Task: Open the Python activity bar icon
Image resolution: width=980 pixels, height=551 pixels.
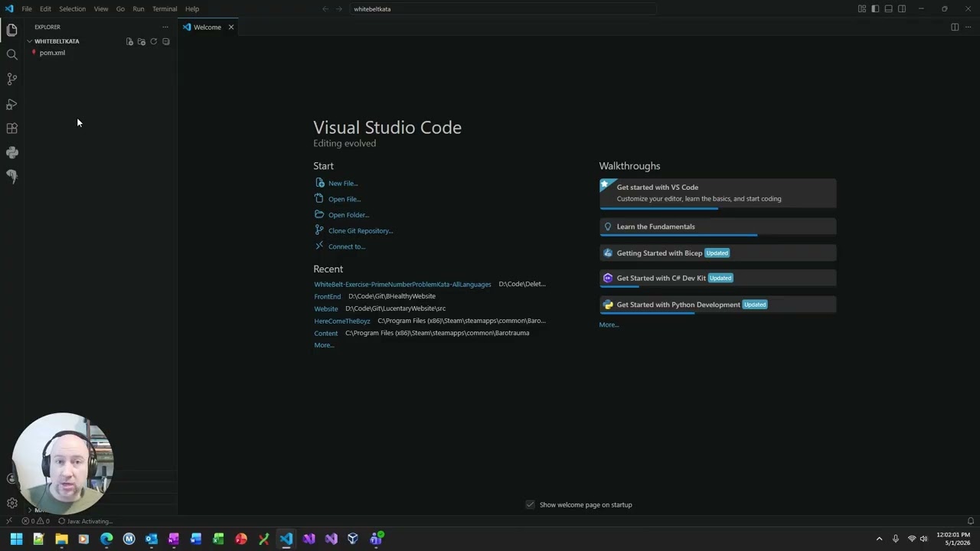Action: point(11,152)
